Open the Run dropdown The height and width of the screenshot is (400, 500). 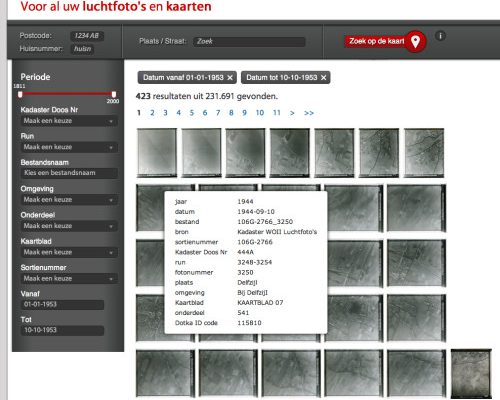tap(69, 147)
